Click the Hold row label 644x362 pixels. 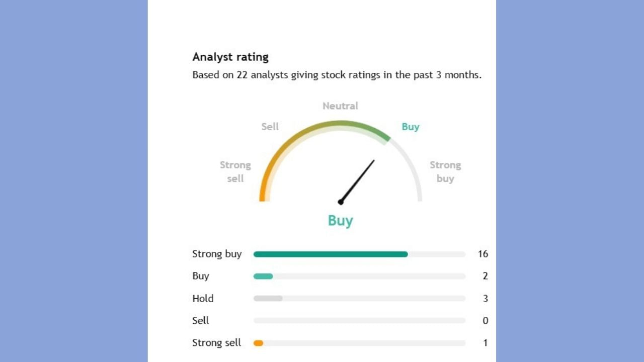coord(203,299)
